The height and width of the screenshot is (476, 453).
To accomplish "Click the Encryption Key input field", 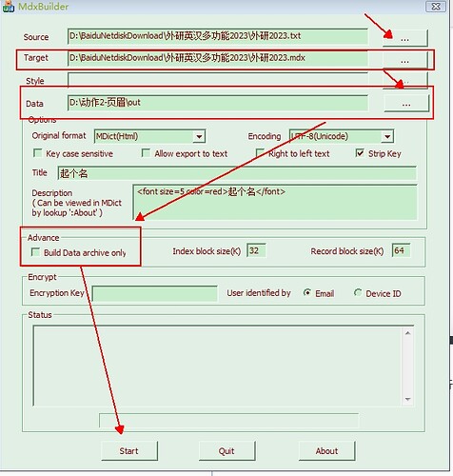I will pyautogui.click(x=155, y=293).
